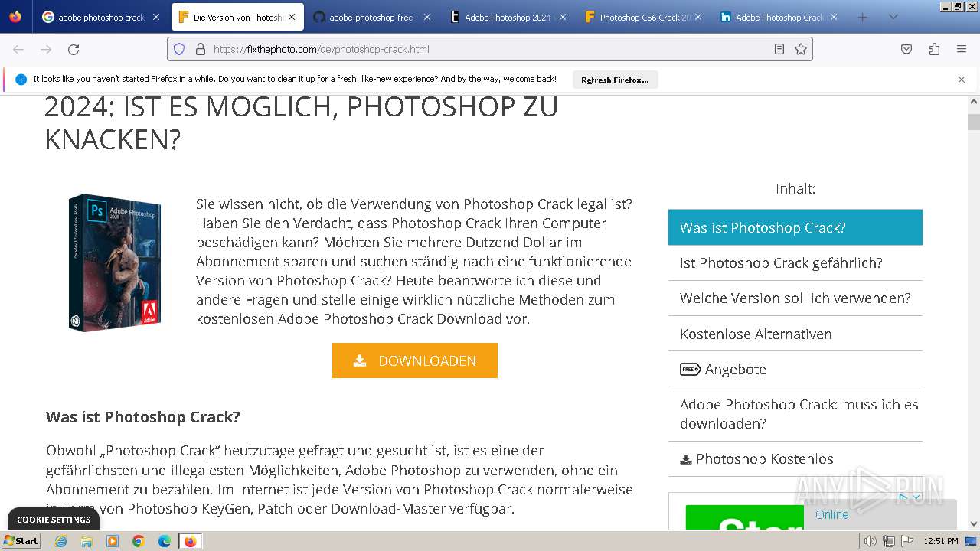Image resolution: width=980 pixels, height=551 pixels.
Task: Open a new tab with plus button
Action: point(863,17)
